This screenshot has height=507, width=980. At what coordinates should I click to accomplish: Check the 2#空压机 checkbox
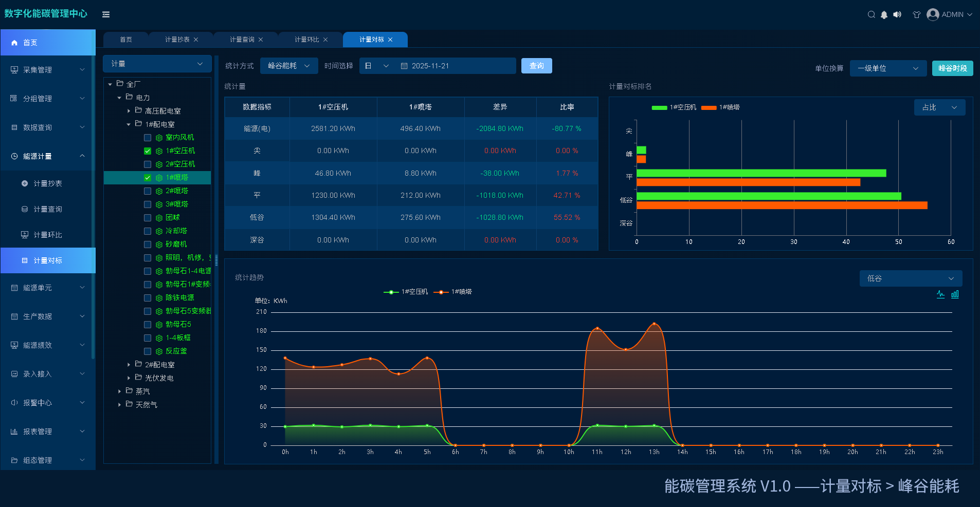coord(148,164)
